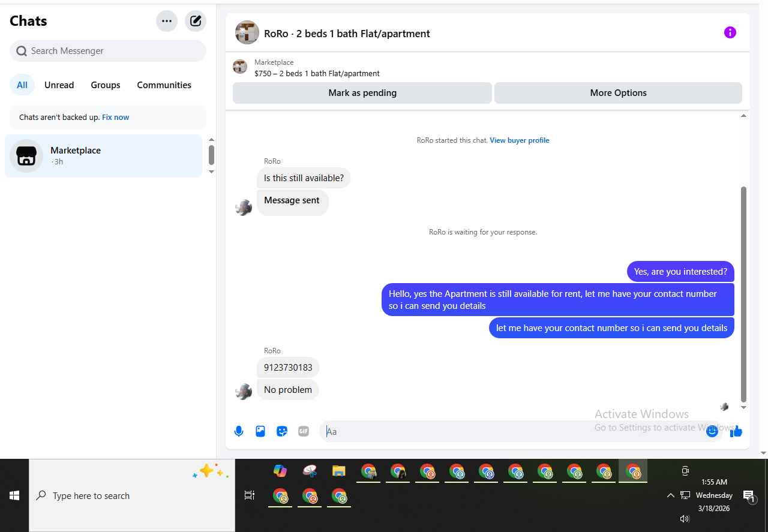Open the Marketplace chat in the list

(104, 156)
